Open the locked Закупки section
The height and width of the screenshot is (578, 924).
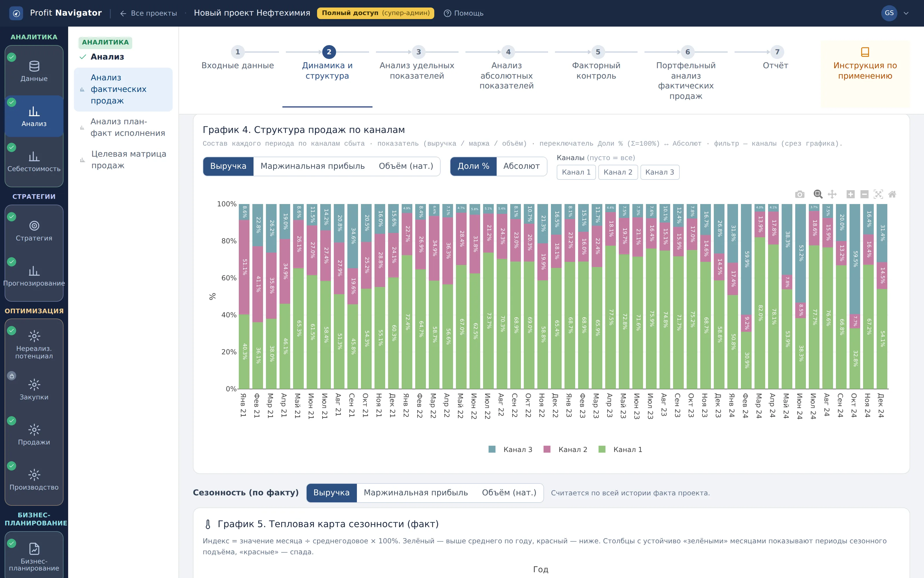pyautogui.click(x=34, y=390)
